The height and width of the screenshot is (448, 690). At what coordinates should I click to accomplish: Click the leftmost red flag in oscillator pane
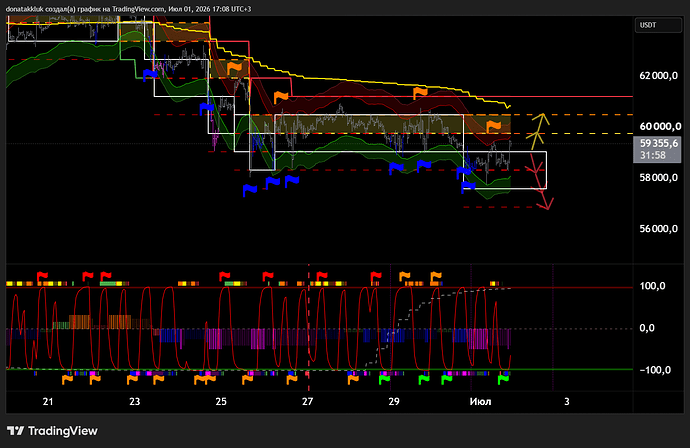42,277
